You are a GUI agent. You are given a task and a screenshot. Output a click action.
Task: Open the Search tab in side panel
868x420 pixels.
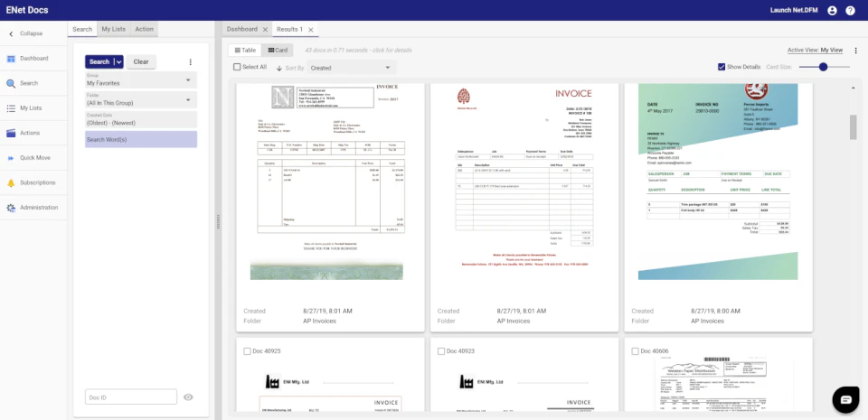tap(82, 29)
